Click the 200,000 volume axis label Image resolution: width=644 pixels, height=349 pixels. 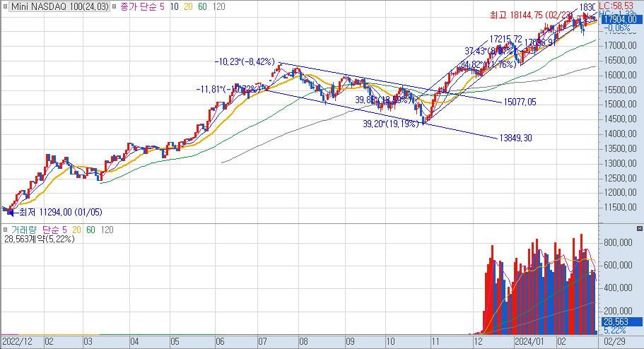(x=618, y=311)
